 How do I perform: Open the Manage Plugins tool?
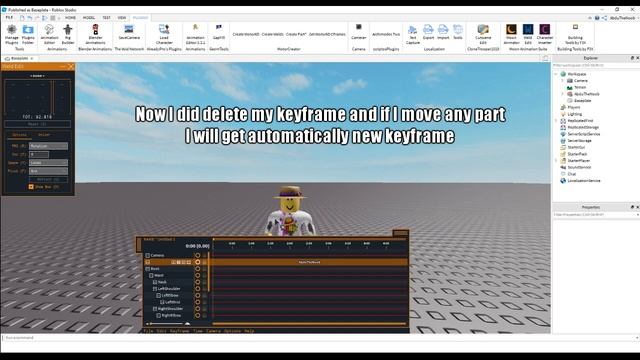click(x=12, y=34)
